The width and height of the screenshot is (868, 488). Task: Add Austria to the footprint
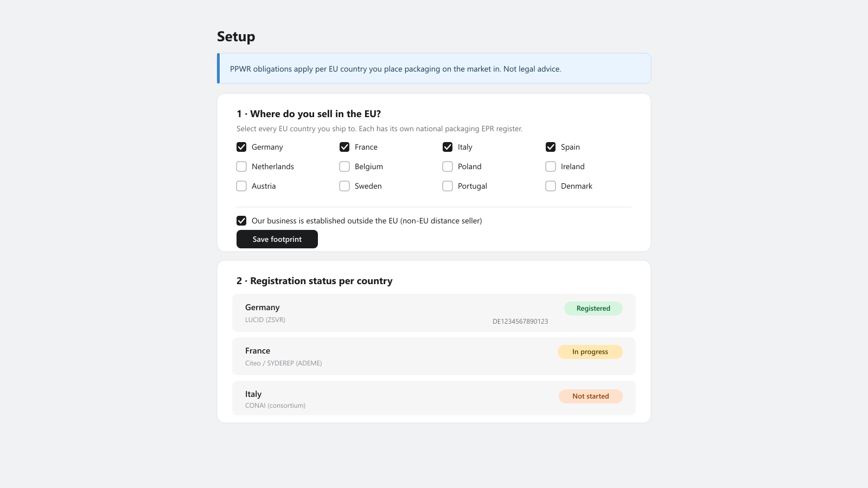pyautogui.click(x=241, y=186)
